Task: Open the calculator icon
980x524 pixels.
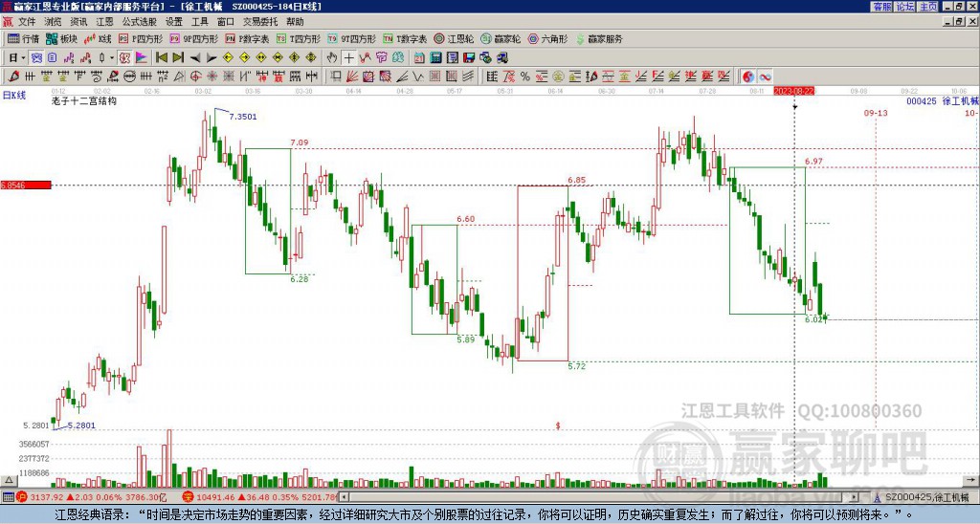Action: click(x=436, y=57)
